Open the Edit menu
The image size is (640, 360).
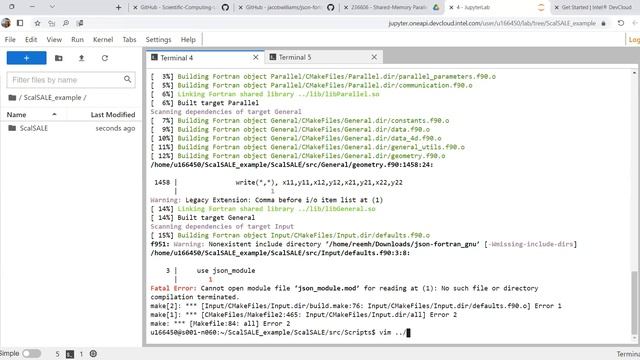(x=31, y=40)
